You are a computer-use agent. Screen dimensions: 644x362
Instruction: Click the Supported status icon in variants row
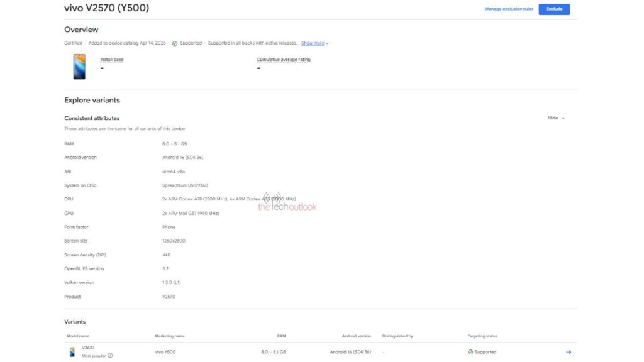pos(470,352)
